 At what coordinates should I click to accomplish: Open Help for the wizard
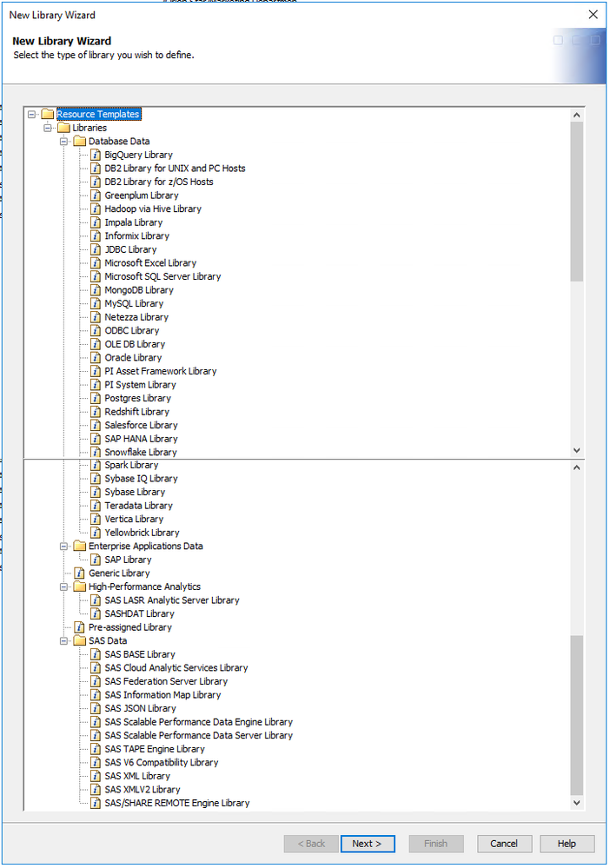click(x=567, y=844)
